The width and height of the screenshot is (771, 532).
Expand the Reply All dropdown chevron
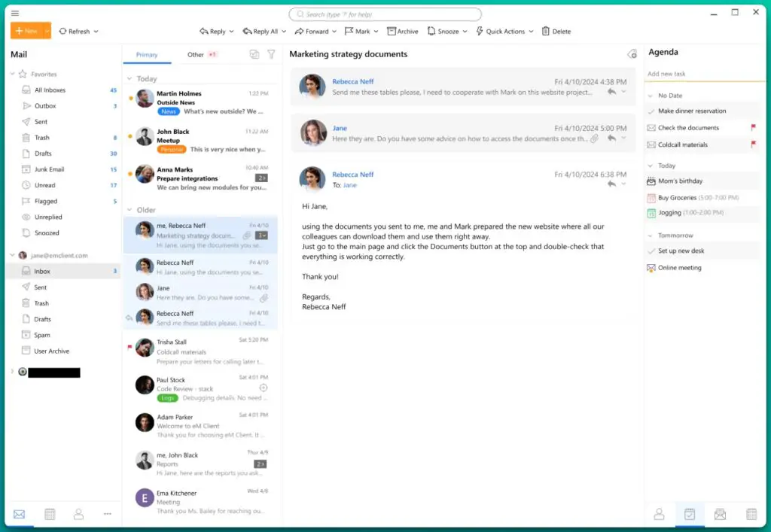285,31
